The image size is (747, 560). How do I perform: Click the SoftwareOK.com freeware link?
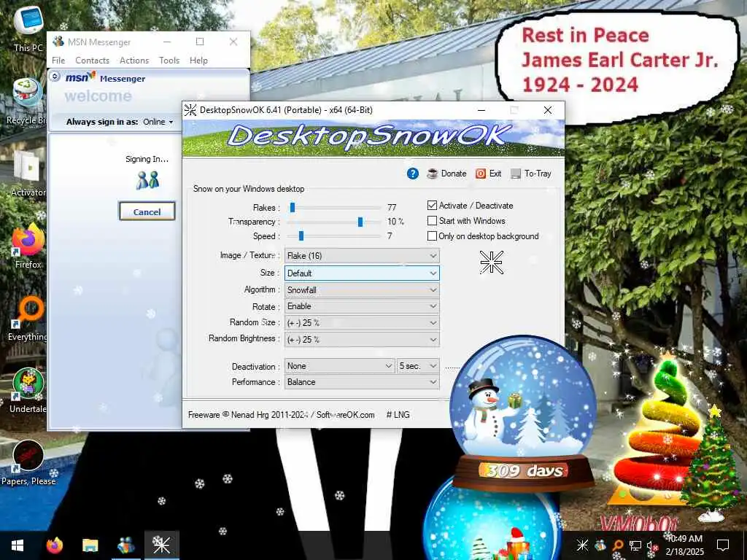click(x=345, y=415)
